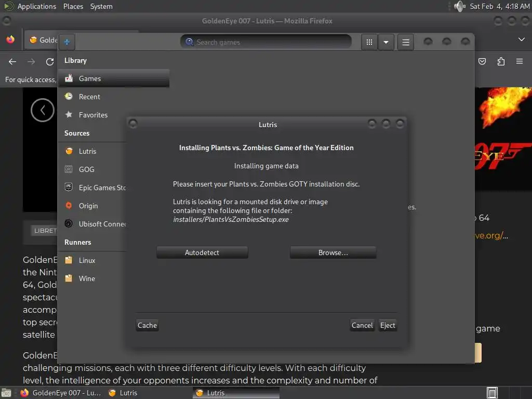532x399 pixels.
Task: Cancel the Plants vs. Zombies installation
Action: [x=362, y=325]
